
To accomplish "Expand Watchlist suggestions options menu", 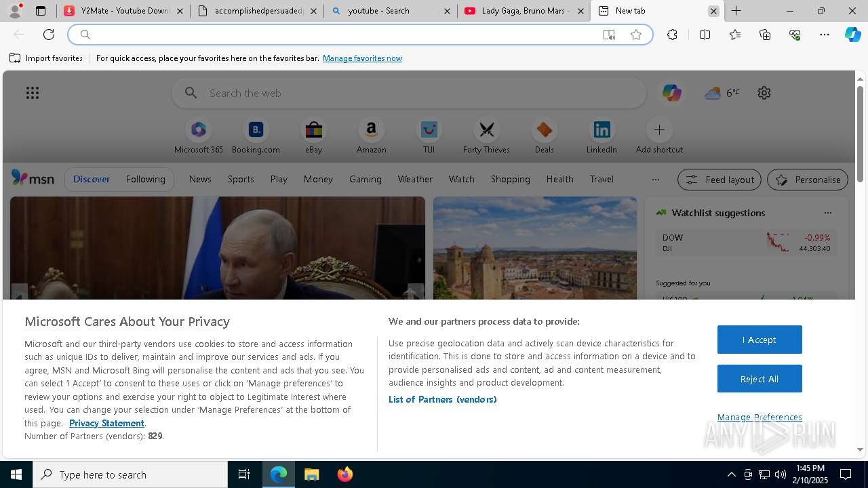I will click(x=827, y=213).
